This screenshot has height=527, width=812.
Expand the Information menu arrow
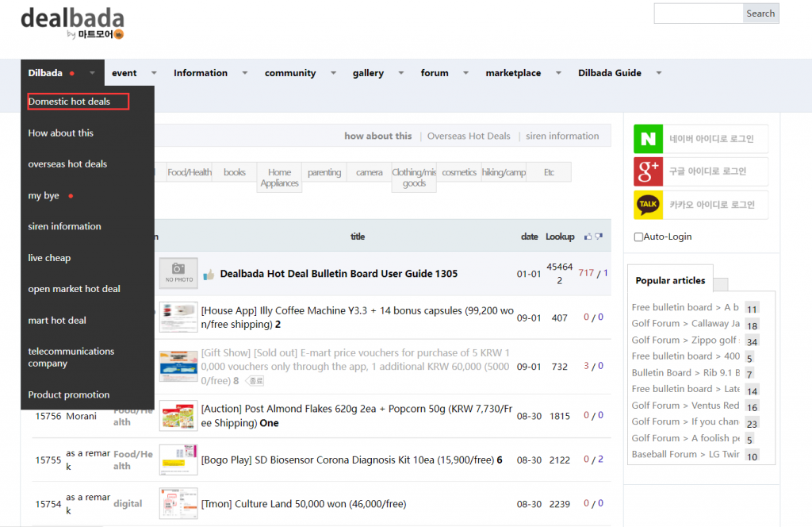click(x=245, y=73)
